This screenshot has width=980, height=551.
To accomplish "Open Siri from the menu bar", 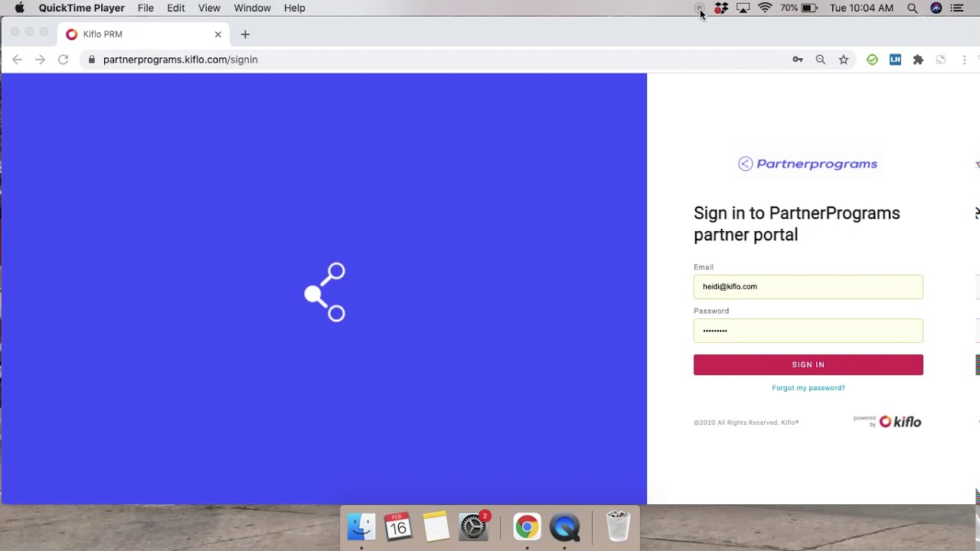I will 936,8.
